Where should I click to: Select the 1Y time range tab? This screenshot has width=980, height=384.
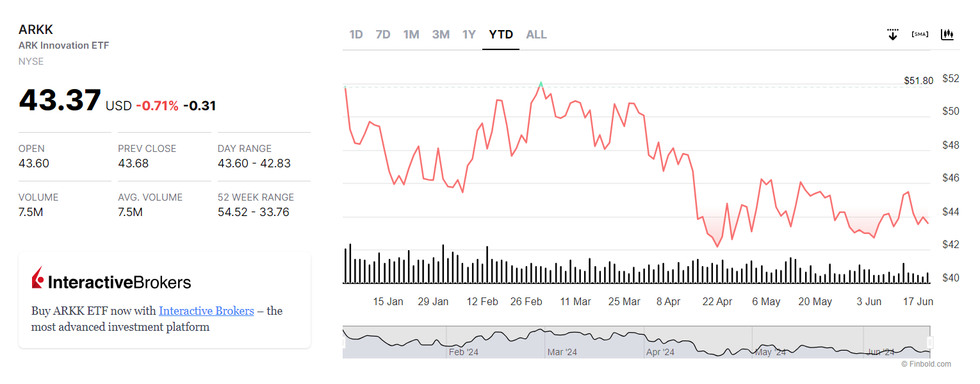coord(469,35)
